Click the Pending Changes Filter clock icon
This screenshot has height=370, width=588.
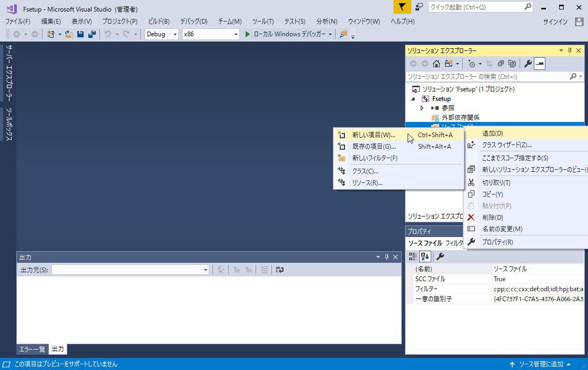[472, 64]
